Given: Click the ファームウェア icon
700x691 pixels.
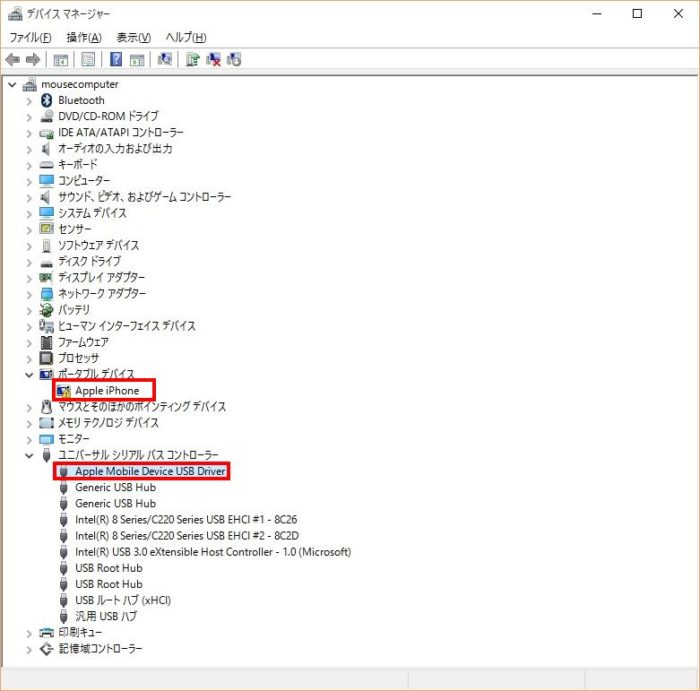Looking at the screenshot, I should (x=46, y=342).
